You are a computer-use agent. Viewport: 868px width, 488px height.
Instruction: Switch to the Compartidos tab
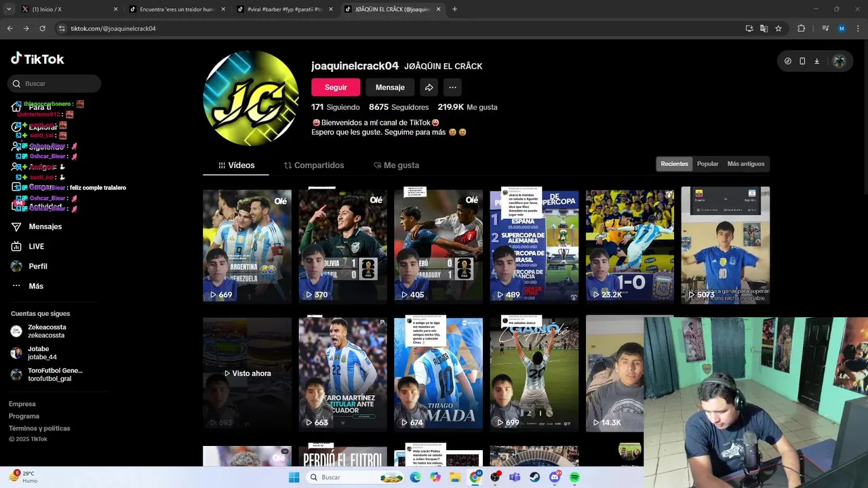(x=314, y=165)
